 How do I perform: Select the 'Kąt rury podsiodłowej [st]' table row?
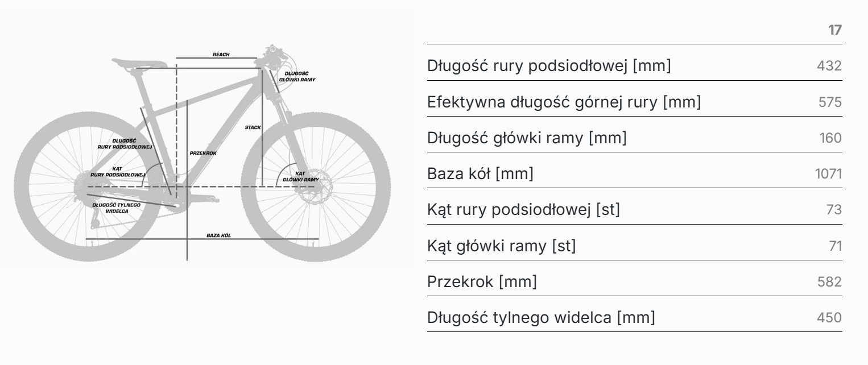pyautogui.click(x=523, y=210)
